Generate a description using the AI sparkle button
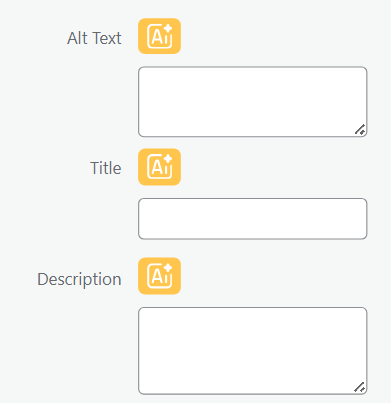391x403 pixels. click(x=159, y=276)
